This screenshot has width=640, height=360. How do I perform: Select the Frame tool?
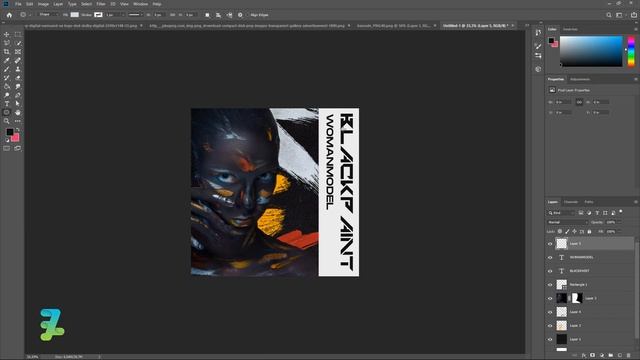[18, 52]
